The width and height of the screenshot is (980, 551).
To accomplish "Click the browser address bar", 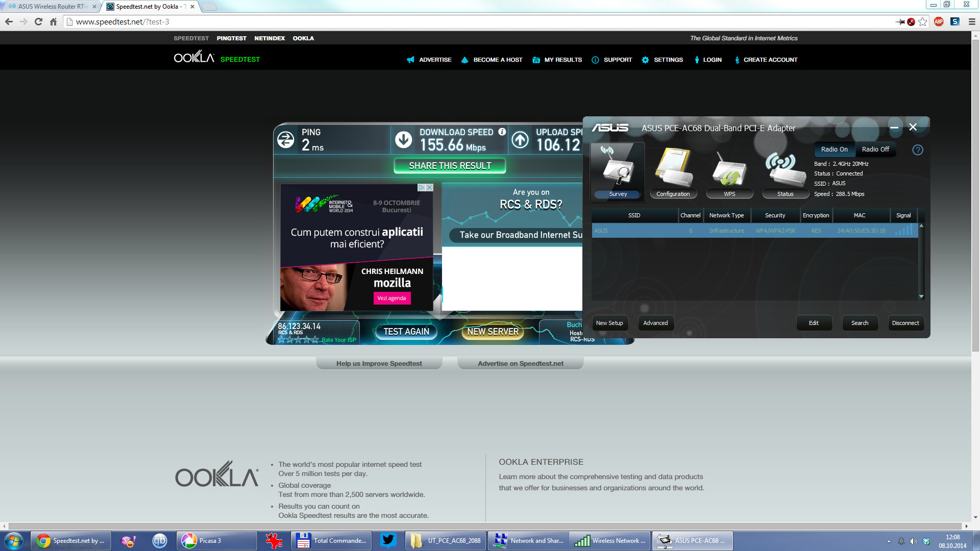I will [x=480, y=21].
